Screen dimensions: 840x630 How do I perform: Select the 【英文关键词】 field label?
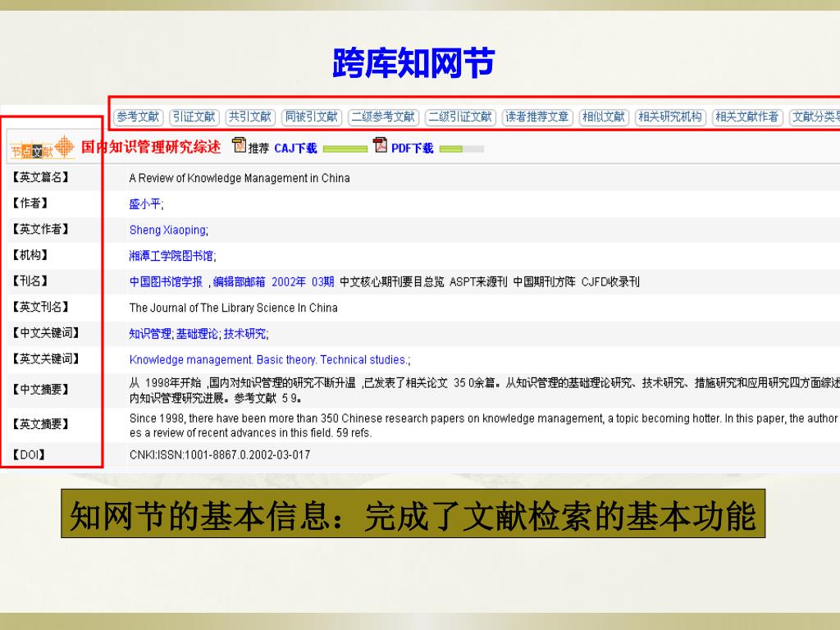(46, 358)
